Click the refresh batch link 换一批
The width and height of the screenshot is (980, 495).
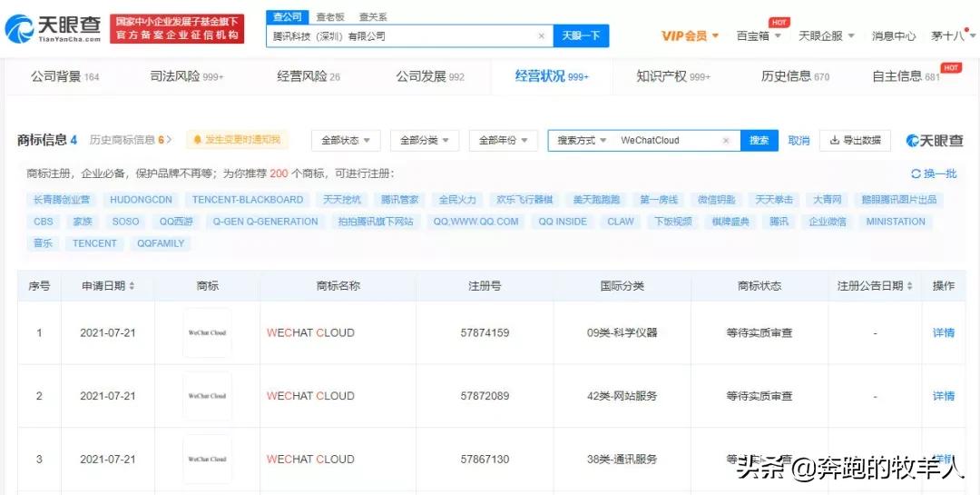[x=935, y=174]
